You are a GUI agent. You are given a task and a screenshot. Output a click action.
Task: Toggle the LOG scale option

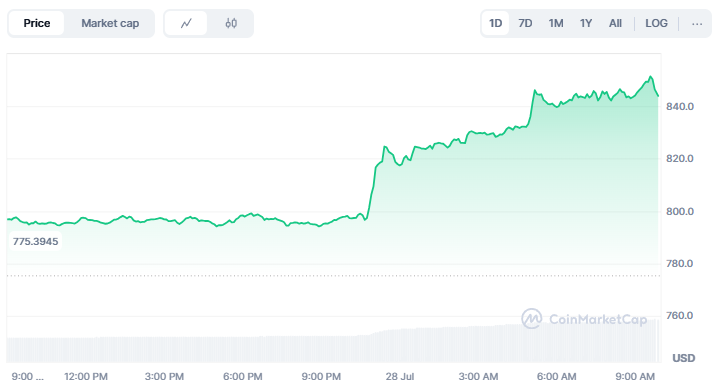click(x=656, y=23)
